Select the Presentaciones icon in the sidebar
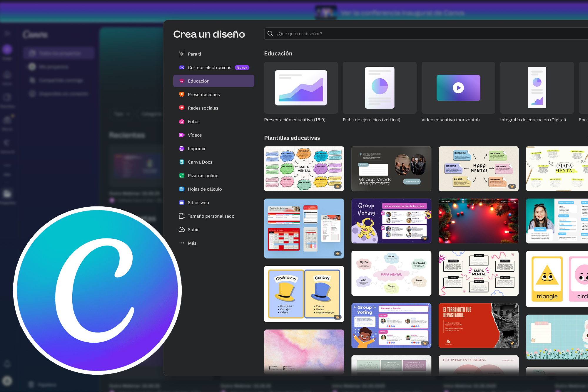This screenshot has width=588, height=392. coord(182,95)
